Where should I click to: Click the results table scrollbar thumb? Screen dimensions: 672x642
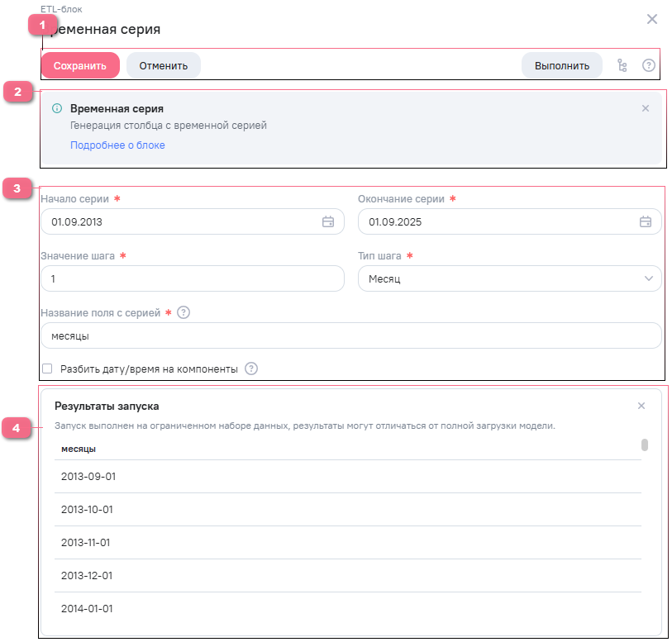coord(645,445)
